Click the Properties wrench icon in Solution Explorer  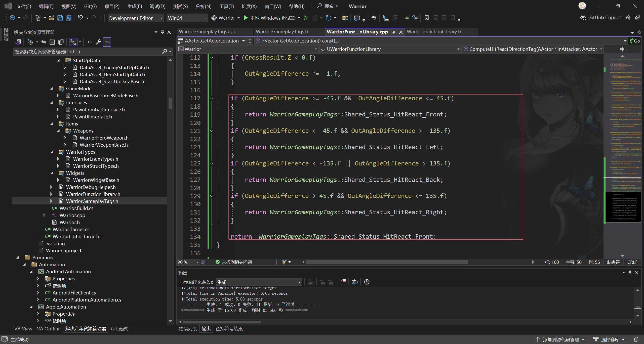pyautogui.click(x=99, y=42)
